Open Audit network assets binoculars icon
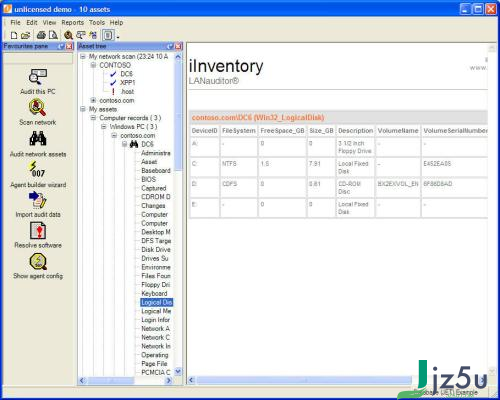The height and width of the screenshot is (400, 500). tap(38, 138)
